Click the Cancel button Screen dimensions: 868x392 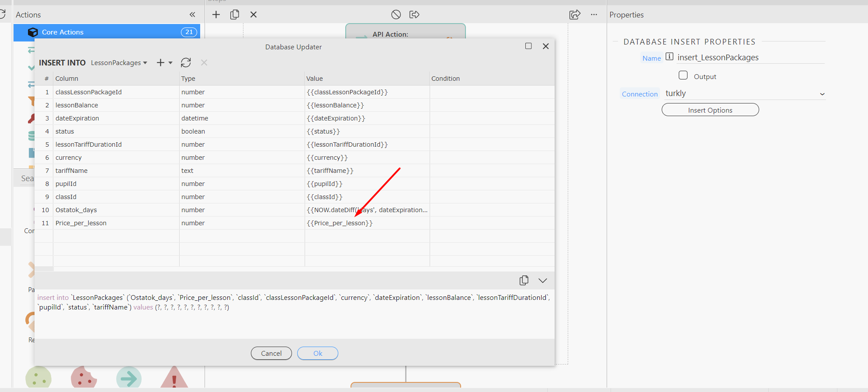[x=271, y=353]
